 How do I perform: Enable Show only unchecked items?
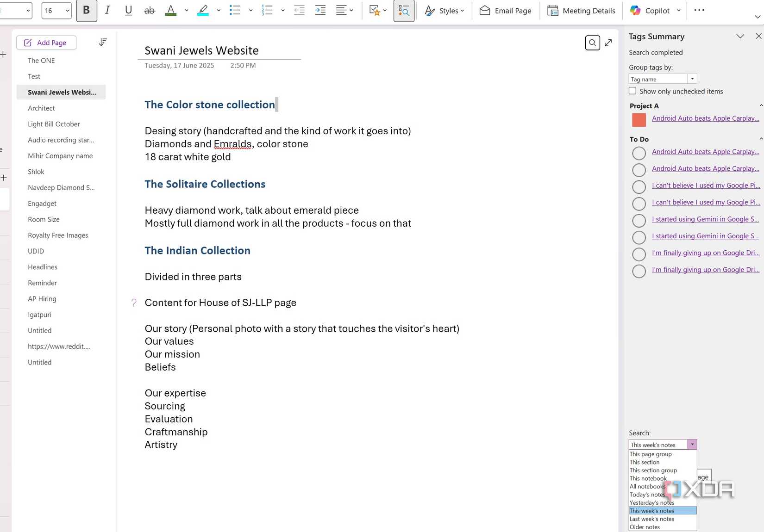[632, 91]
